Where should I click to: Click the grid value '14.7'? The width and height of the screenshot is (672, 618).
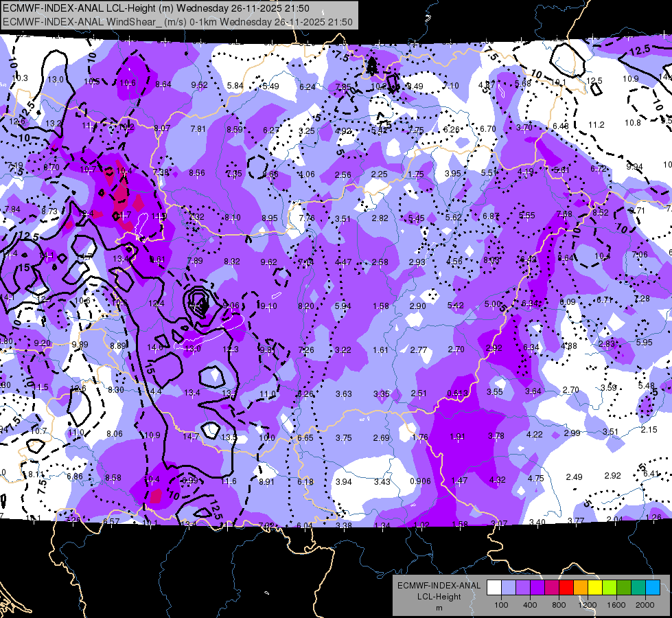click(191, 436)
